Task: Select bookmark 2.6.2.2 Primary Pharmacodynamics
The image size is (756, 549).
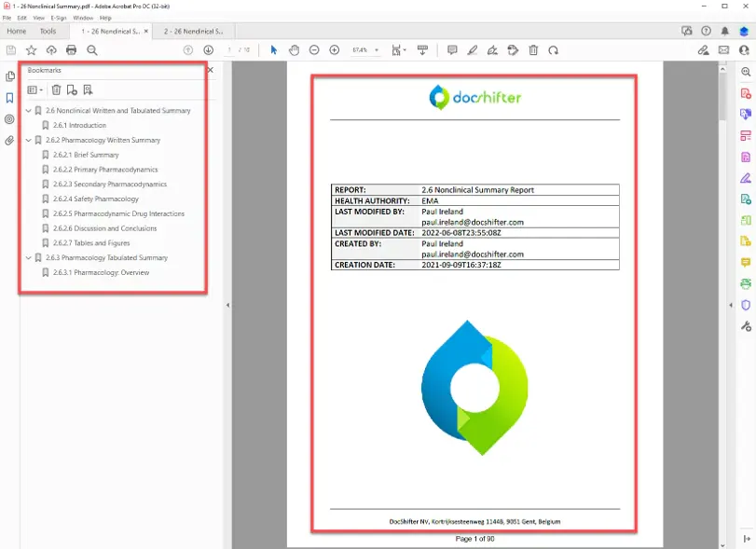Action: click(x=105, y=170)
